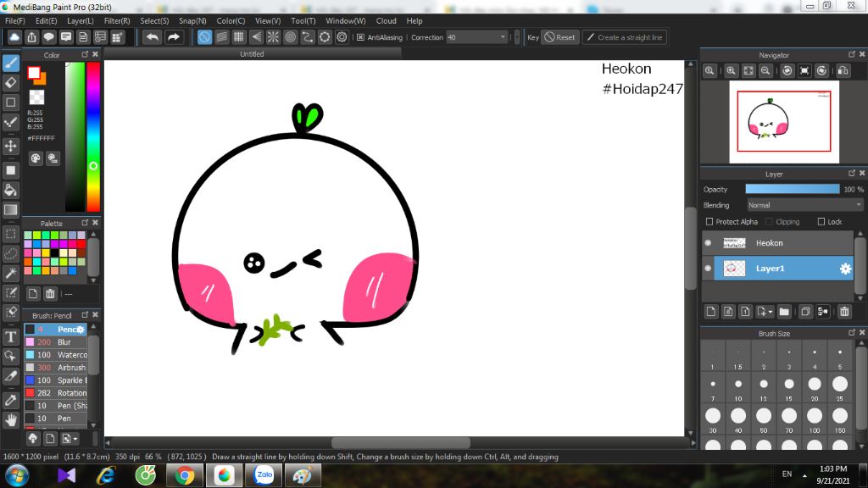Click the Undo arrow in toolbar
This screenshot has width=868, height=488.
152,37
